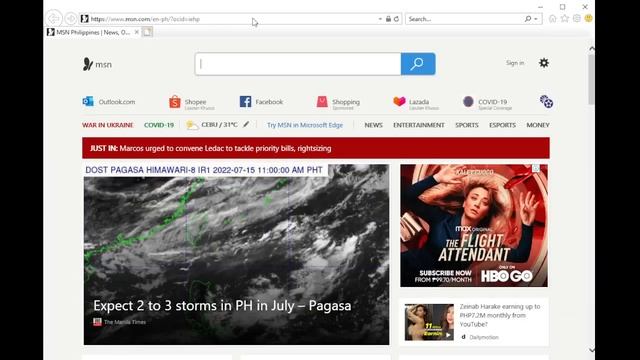640x360 pixels.
Task: Expand the search provider dropdown arrow
Action: point(536,19)
